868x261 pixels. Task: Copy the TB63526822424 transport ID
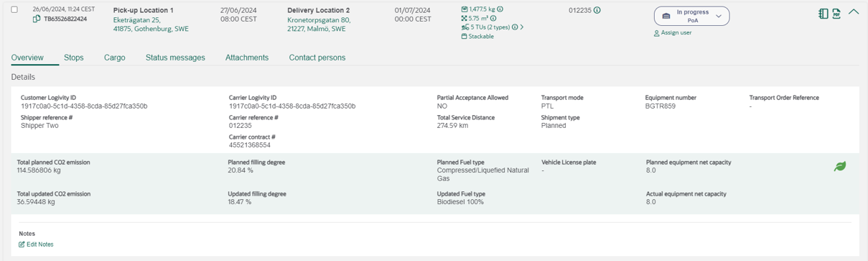[x=37, y=19]
